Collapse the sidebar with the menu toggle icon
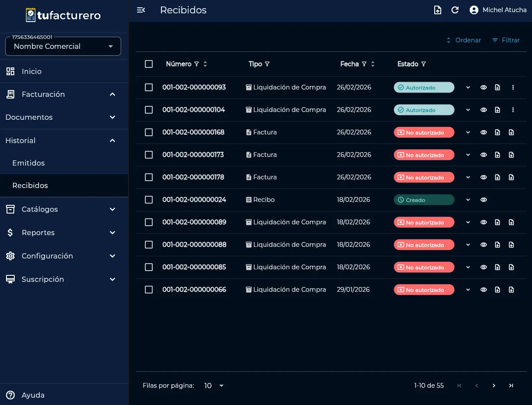 pos(141,10)
